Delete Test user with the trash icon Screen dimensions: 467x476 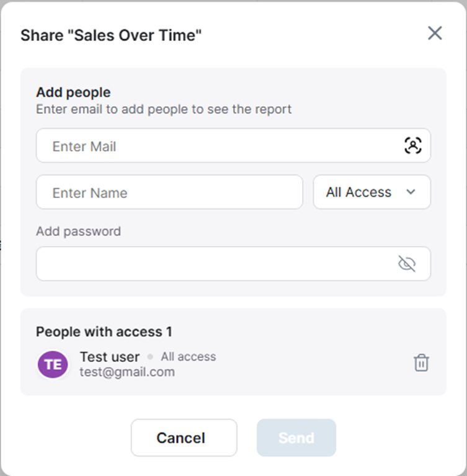tap(422, 363)
